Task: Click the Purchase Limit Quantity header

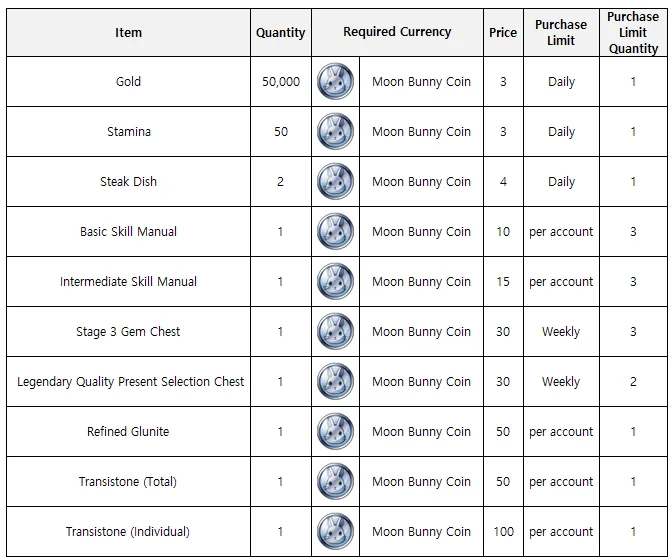Action: point(633,33)
